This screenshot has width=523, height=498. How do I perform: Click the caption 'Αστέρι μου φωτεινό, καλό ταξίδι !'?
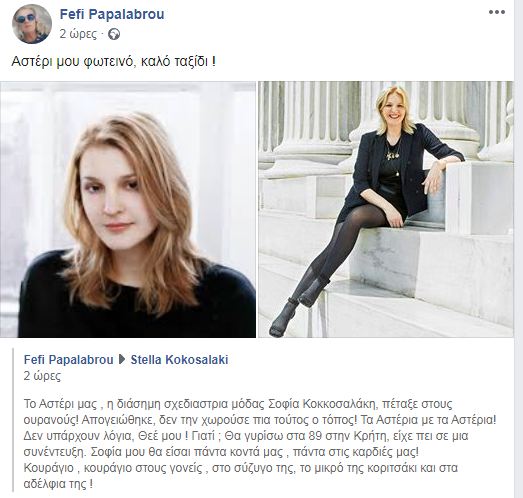114,61
